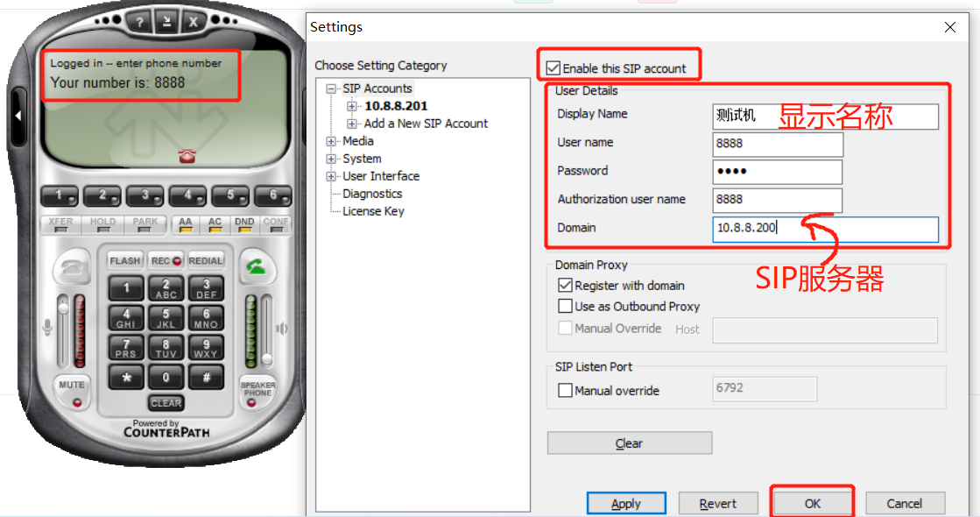
Task: Click the OK button
Action: (812, 504)
